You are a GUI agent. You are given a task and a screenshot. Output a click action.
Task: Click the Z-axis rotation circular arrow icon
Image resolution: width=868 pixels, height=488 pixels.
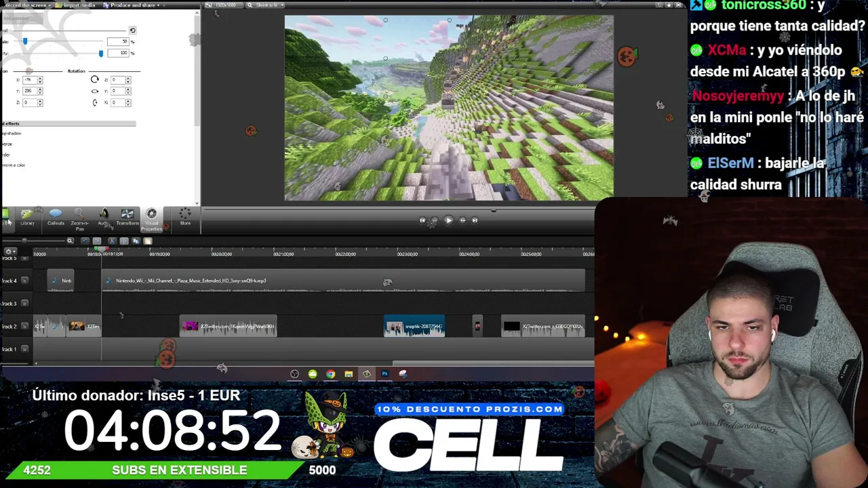coord(94,80)
